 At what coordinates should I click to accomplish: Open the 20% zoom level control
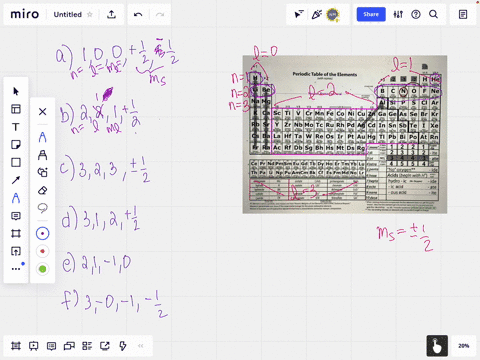click(x=464, y=346)
